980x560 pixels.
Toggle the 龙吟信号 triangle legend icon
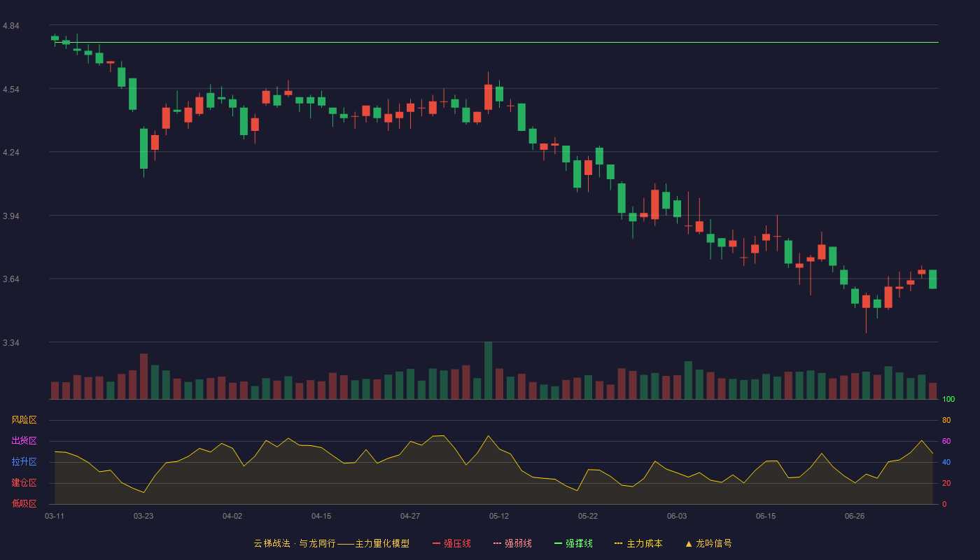(689, 543)
